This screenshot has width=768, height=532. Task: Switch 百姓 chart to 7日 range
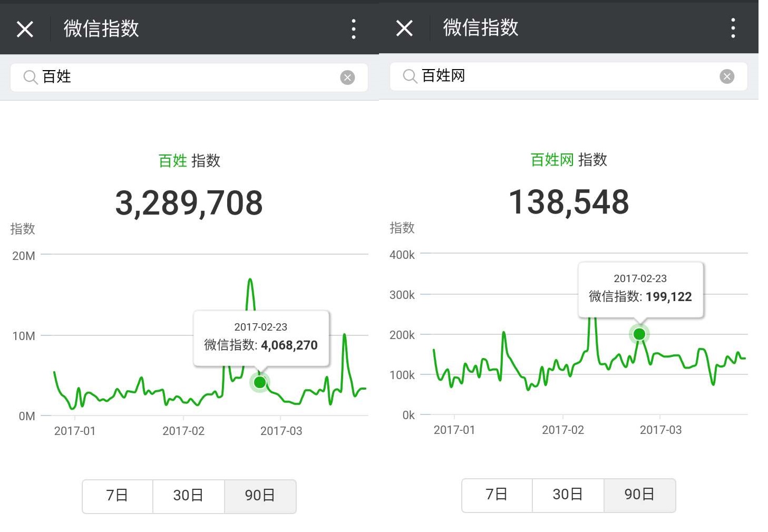coord(118,496)
